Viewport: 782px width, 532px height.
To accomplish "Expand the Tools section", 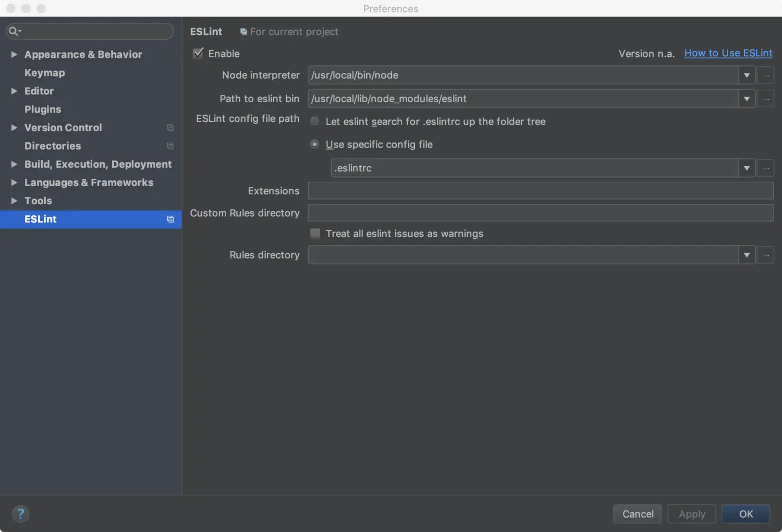I will click(14, 201).
